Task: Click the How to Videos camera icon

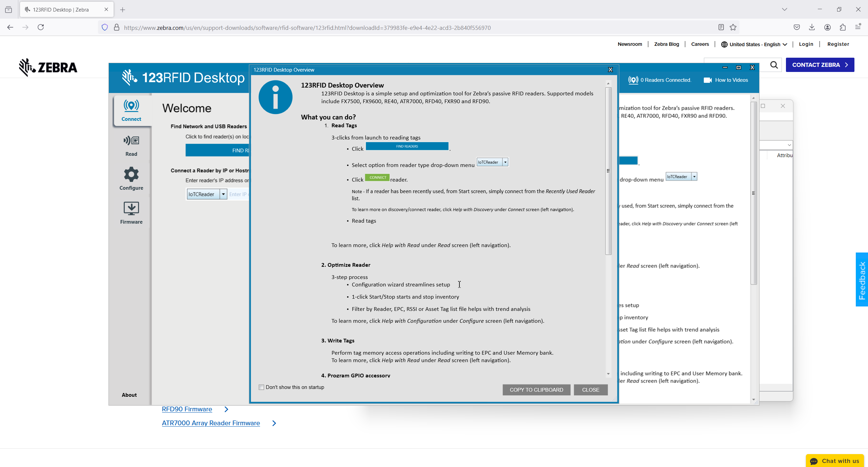Action: pos(707,80)
